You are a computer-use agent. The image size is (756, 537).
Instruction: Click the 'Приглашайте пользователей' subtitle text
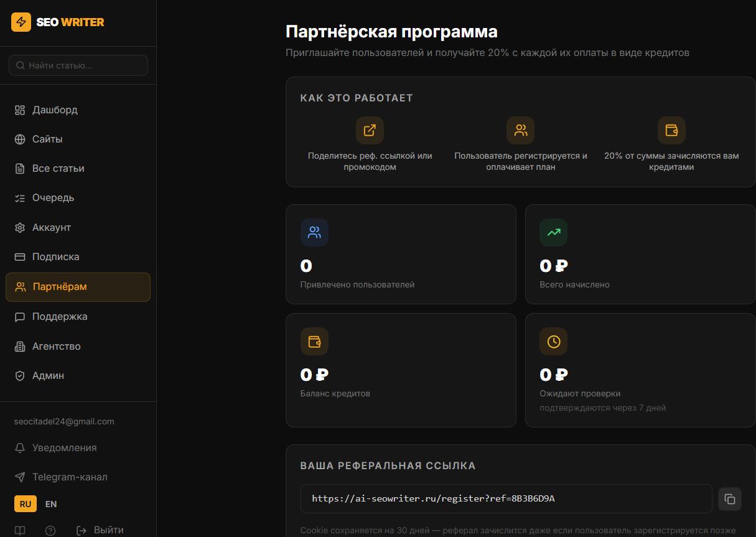click(x=487, y=53)
